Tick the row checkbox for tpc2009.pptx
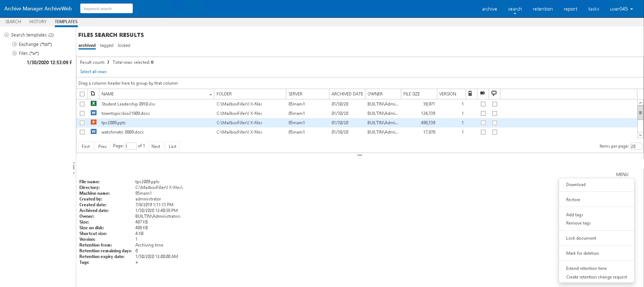Image resolution: width=644 pixels, height=287 pixels. 82,123
